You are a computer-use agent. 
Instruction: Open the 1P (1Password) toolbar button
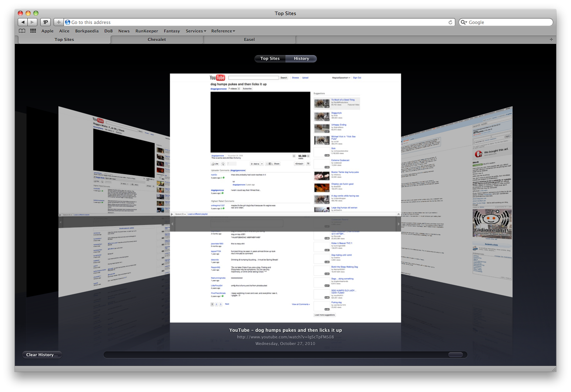tap(45, 22)
